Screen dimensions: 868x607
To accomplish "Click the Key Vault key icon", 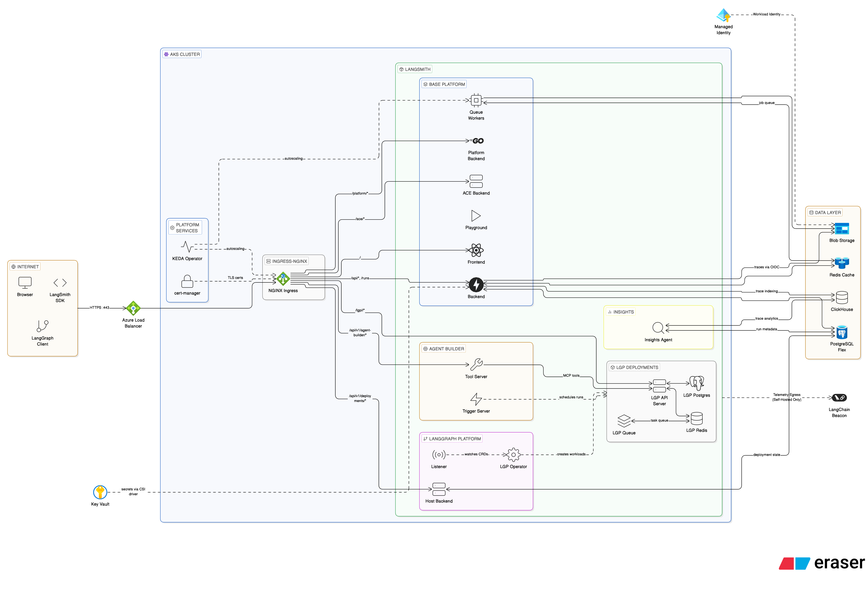I will click(100, 492).
